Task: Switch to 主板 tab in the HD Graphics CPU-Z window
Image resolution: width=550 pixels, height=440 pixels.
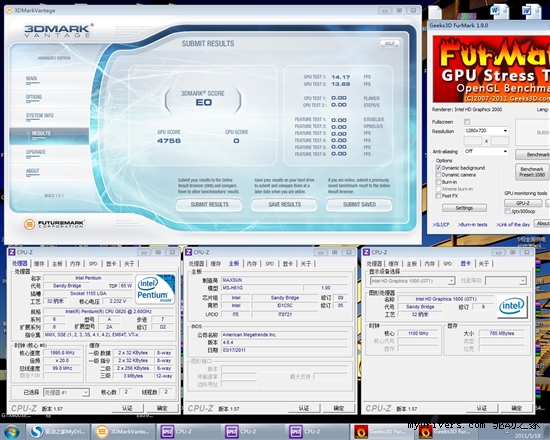Action: click(411, 264)
